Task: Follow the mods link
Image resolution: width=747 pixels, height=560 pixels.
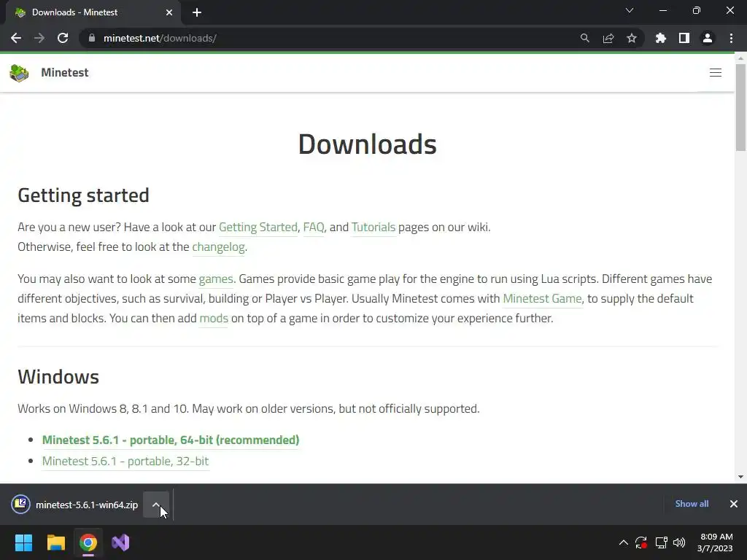Action: [x=214, y=318]
